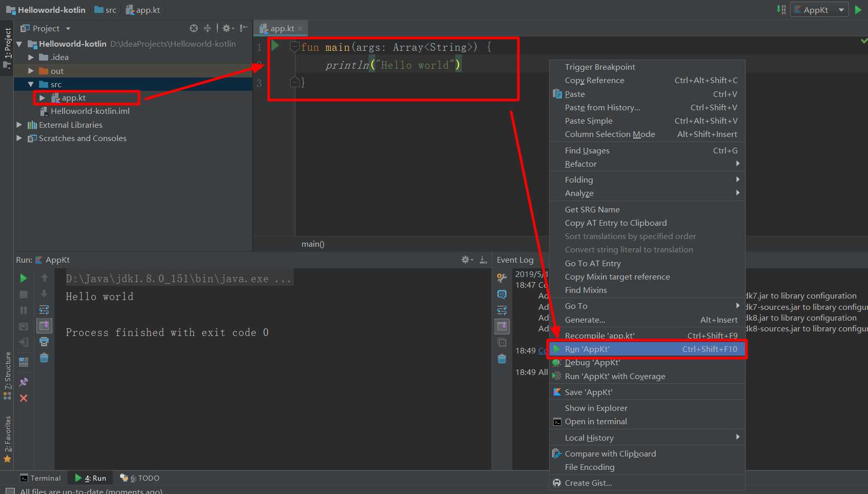Click the Build project icon in the top toolbar

click(x=781, y=10)
